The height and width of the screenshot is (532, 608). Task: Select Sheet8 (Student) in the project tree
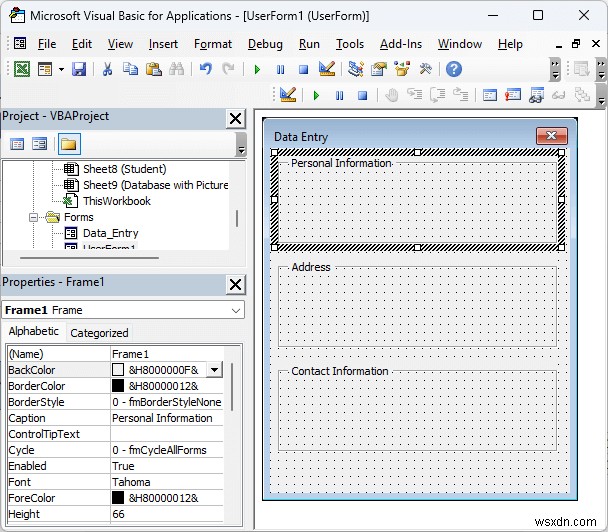[124, 169]
